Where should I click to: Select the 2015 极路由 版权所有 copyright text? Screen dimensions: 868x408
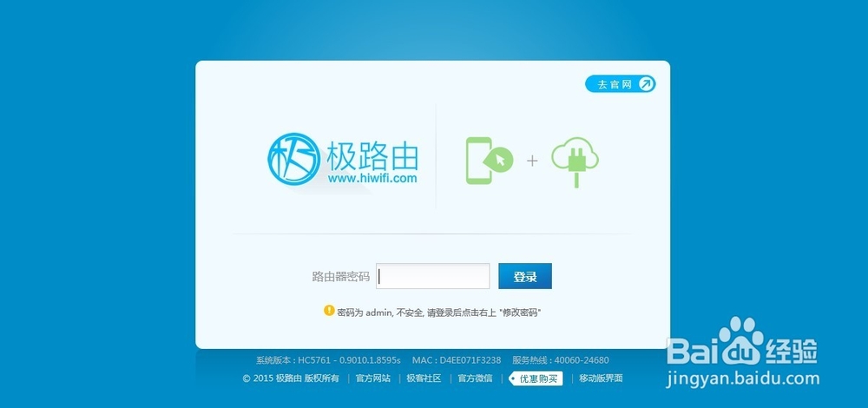(291, 378)
